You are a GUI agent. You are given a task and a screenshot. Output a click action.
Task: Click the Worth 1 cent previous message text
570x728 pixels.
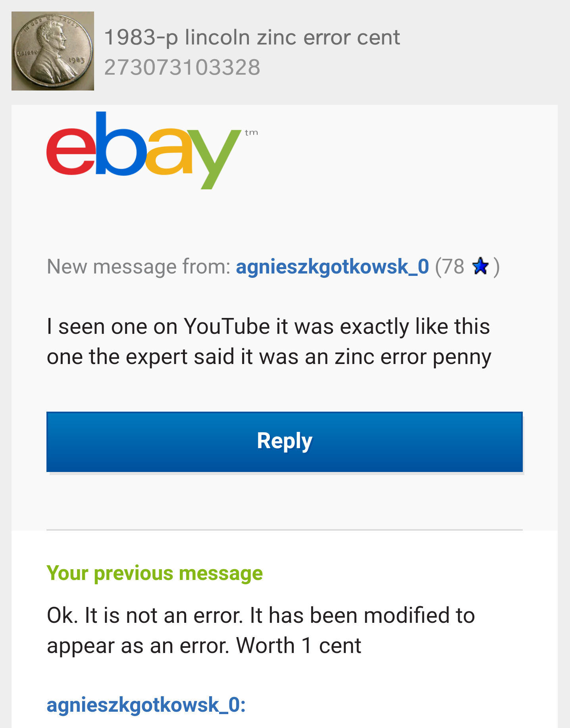click(261, 630)
